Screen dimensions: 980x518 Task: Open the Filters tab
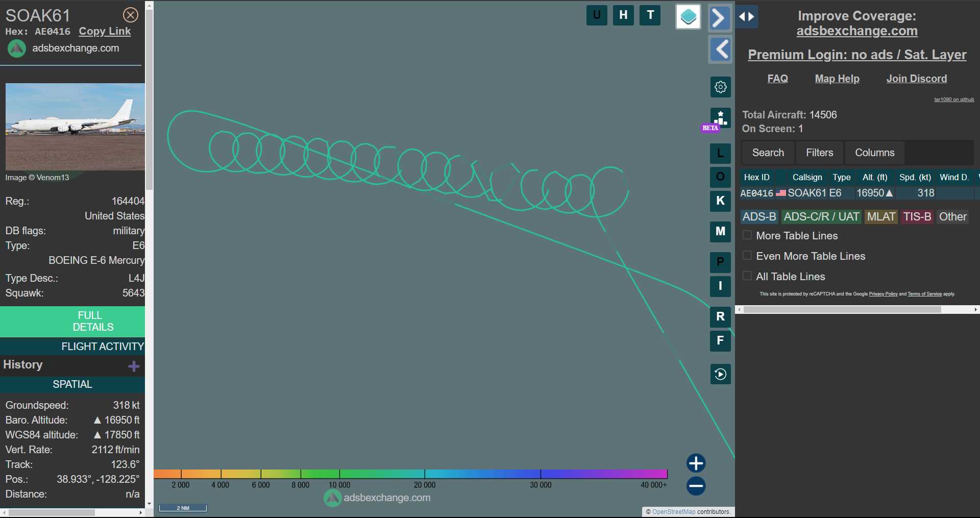pyautogui.click(x=819, y=153)
